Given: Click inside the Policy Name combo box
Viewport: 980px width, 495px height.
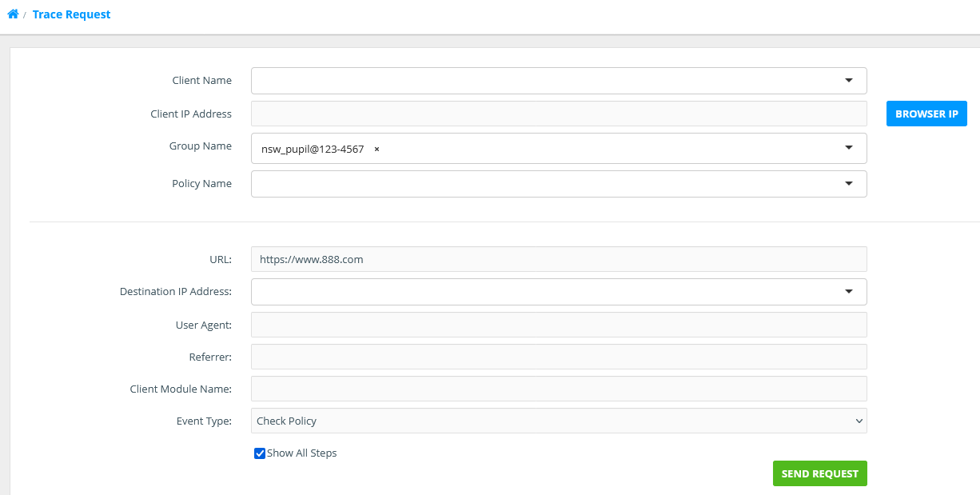Looking at the screenshot, I should 544,184.
